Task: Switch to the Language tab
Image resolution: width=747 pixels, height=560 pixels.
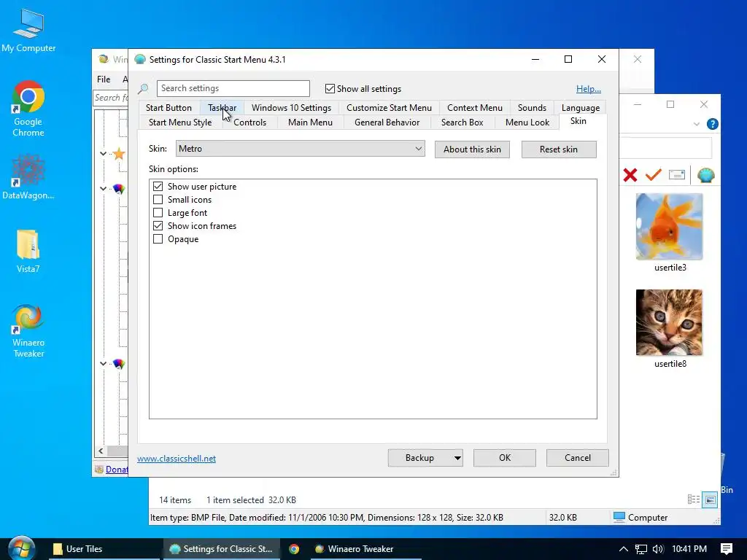Action: coord(580,108)
